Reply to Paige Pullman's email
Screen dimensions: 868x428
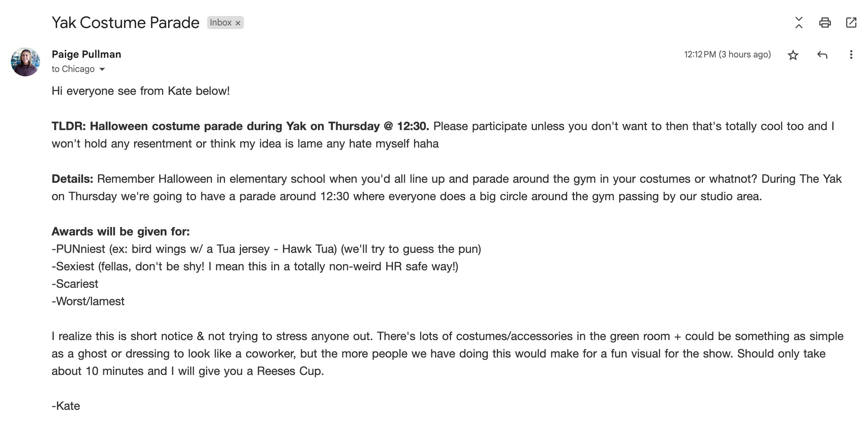pos(822,55)
